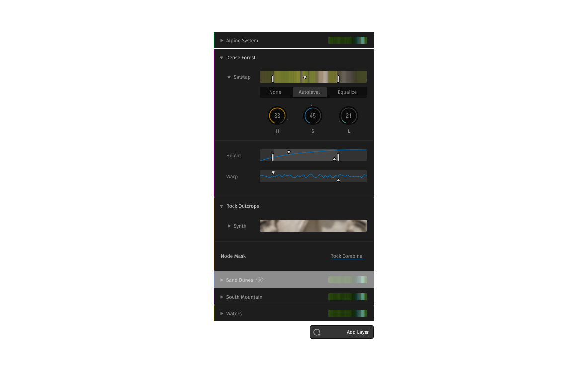Click the Alpine System gradient swatch
Viewport: 588px width, 371px height.
(348, 41)
